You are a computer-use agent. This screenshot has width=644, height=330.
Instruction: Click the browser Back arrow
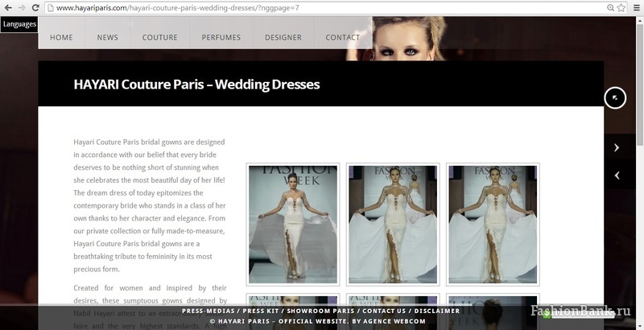[x=8, y=8]
